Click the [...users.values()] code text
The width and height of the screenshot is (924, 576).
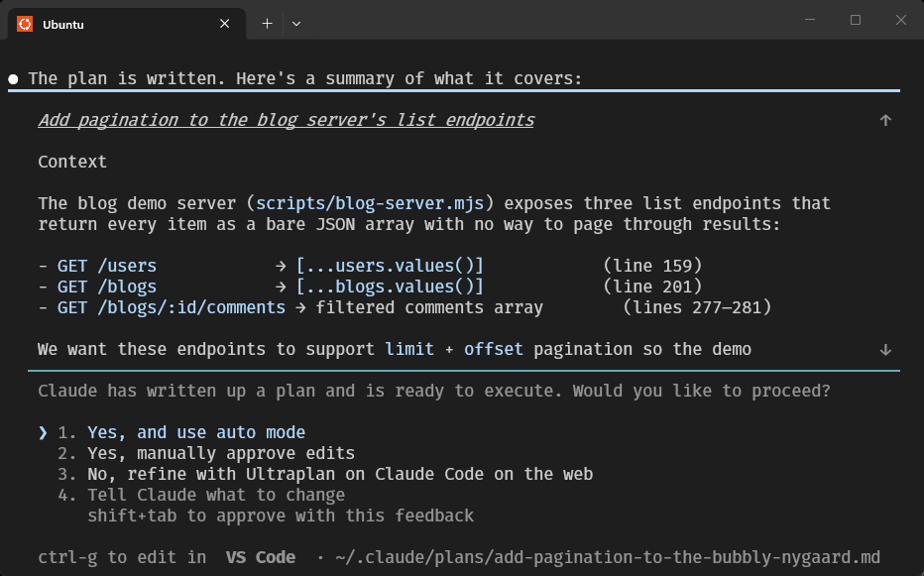coord(390,266)
